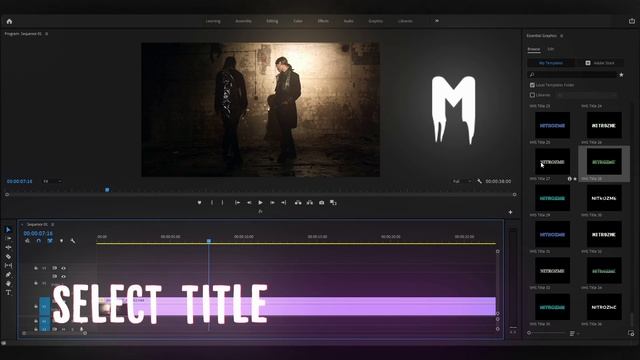
Task: Open timeline display settings wrench
Action: (73, 241)
